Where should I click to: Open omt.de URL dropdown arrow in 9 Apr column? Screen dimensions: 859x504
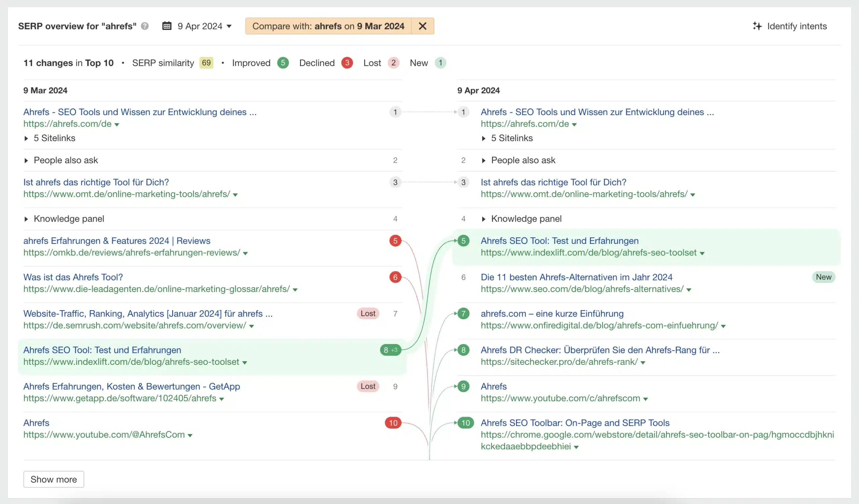[693, 195]
